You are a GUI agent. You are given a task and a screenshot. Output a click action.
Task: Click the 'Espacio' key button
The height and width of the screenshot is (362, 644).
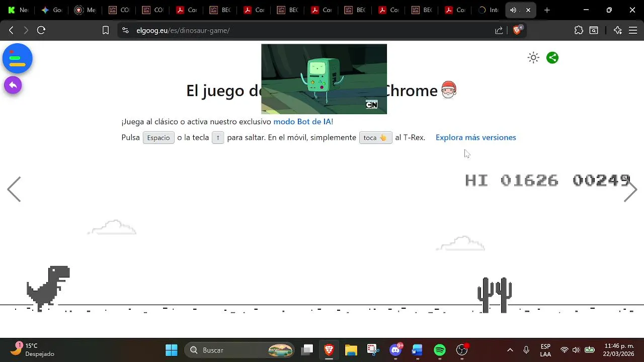point(158,138)
